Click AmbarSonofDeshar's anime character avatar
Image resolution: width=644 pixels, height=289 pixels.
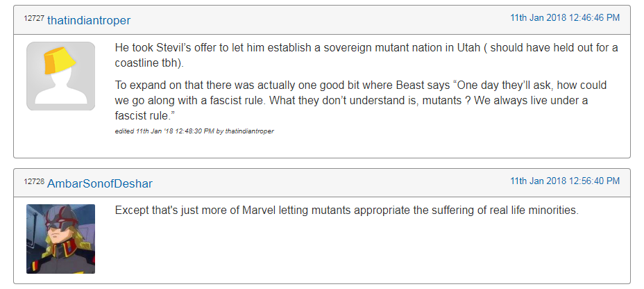pos(61,239)
